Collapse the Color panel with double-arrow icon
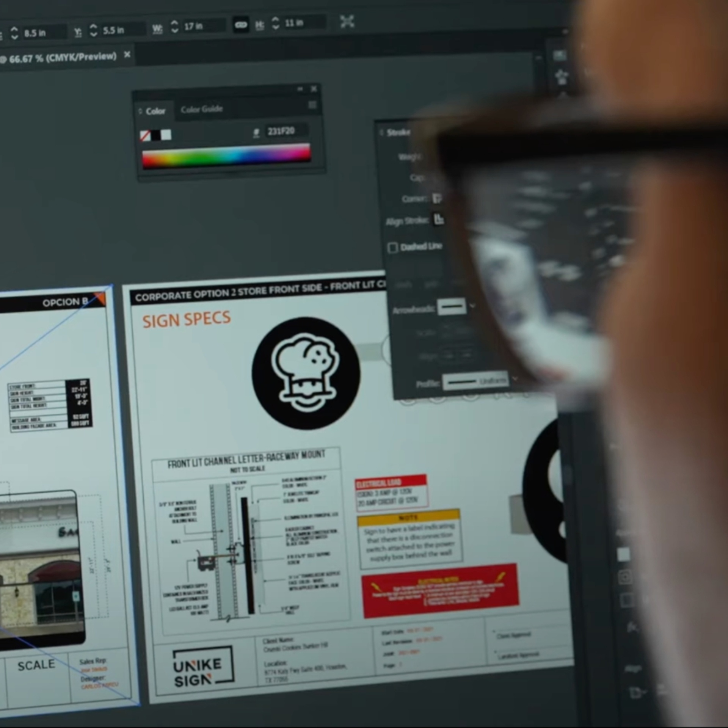The image size is (728, 728). pyautogui.click(x=300, y=89)
